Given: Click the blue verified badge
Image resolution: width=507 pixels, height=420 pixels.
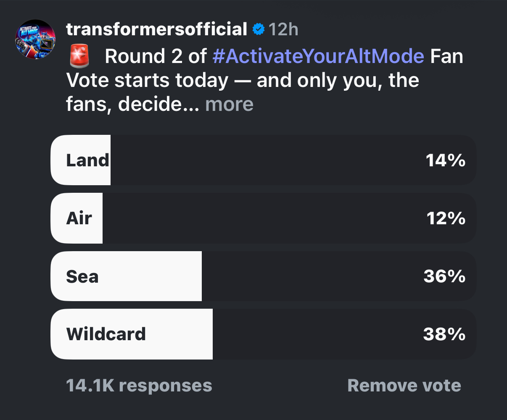Looking at the screenshot, I should [x=258, y=29].
